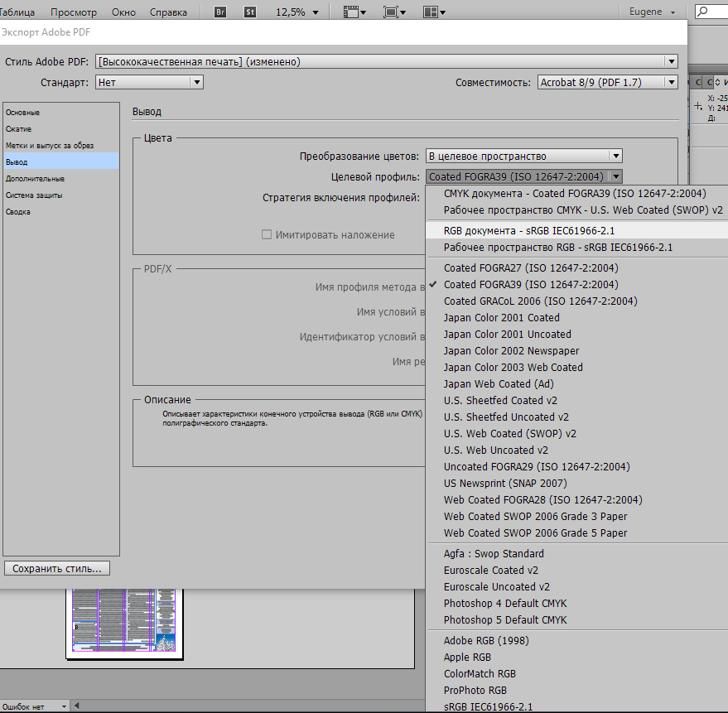
Task: Select Japan Color 2001 Uncoated
Action: pos(576,335)
